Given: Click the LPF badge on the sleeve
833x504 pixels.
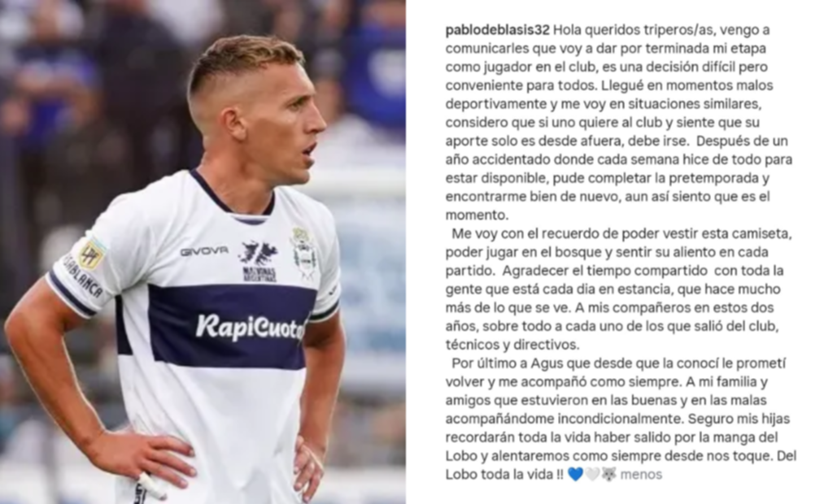Looking at the screenshot, I should [91, 254].
